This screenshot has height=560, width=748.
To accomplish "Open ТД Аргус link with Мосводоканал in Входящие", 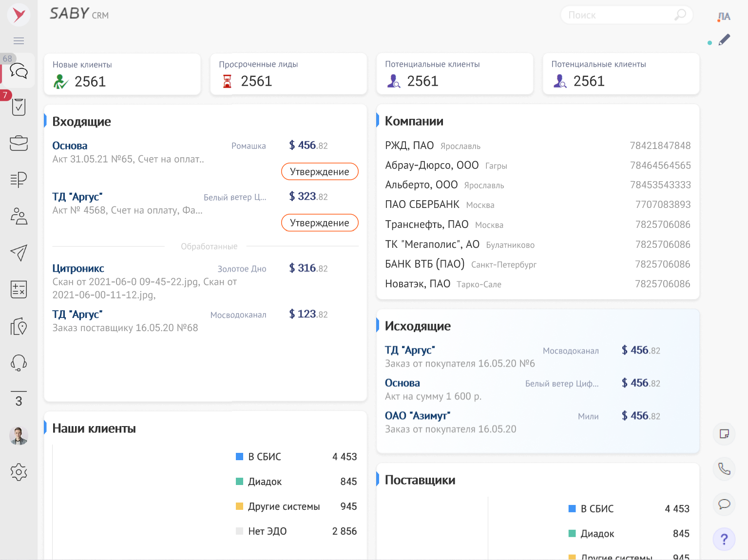I will click(x=77, y=315).
